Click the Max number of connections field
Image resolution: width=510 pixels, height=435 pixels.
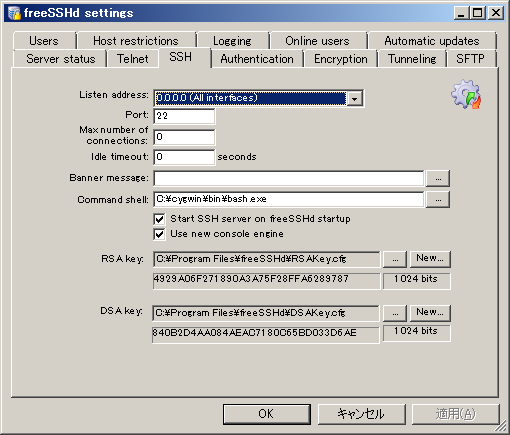point(184,137)
